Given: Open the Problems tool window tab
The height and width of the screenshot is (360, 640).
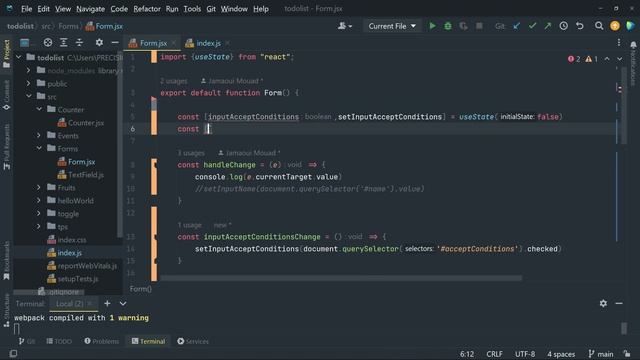Looking at the screenshot, I should tap(102, 341).
